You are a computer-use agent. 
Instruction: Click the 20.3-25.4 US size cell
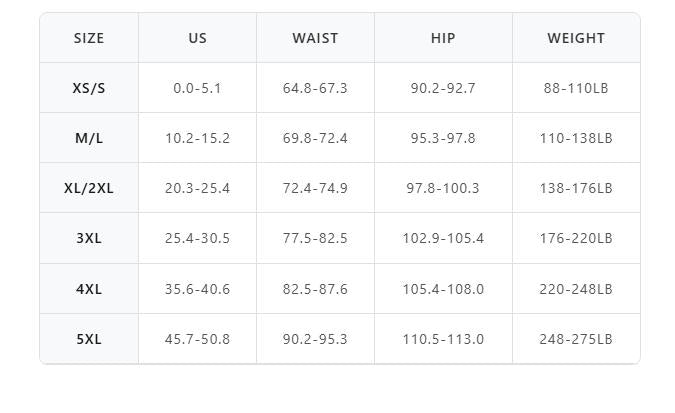point(197,188)
